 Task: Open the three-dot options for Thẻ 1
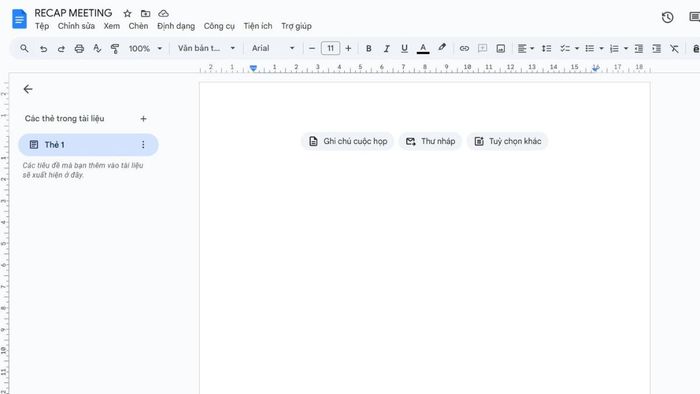coord(143,145)
